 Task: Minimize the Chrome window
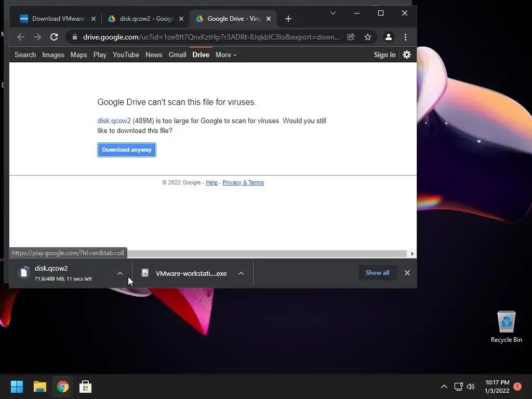[x=356, y=13]
